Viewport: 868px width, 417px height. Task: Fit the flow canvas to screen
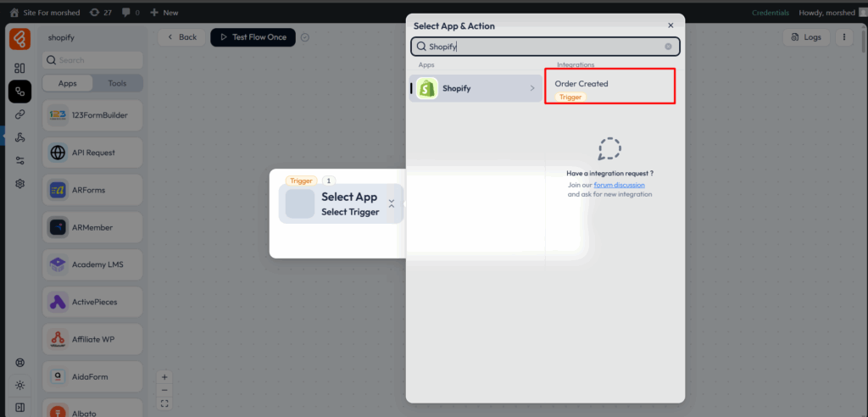(164, 403)
